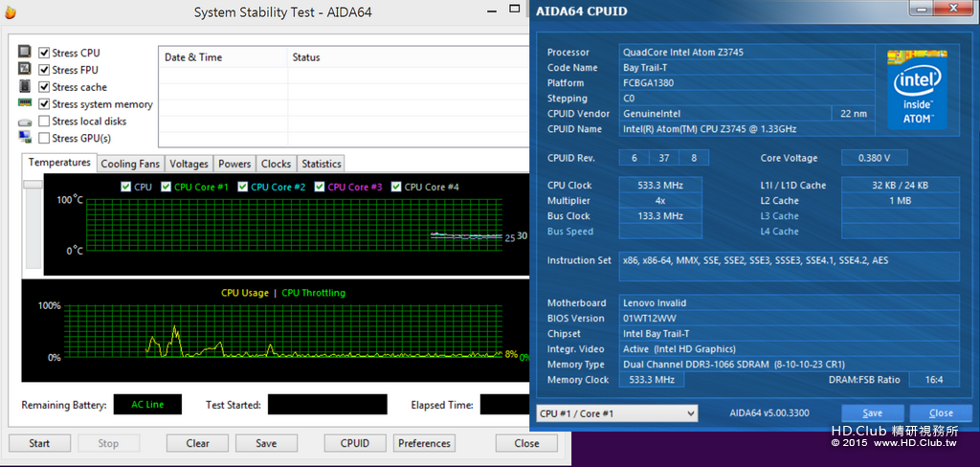
Task: Toggle CPU Core #4 graph checkbox
Action: coord(396,187)
